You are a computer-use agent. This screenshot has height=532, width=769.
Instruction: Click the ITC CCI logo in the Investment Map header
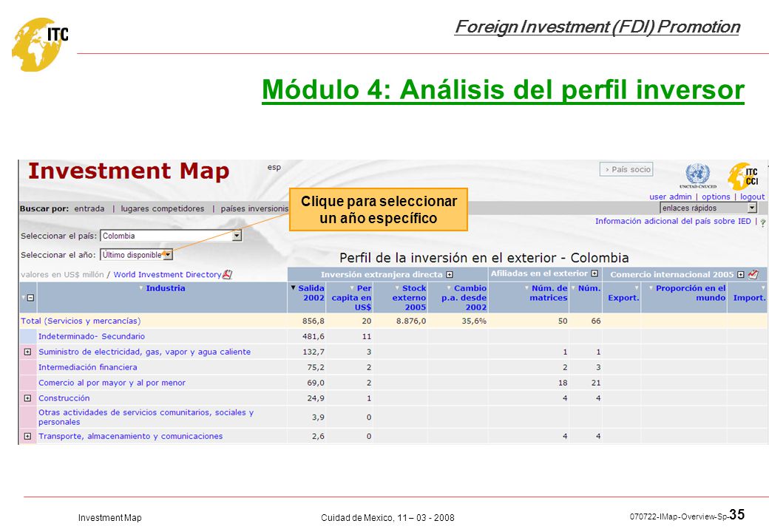744,177
